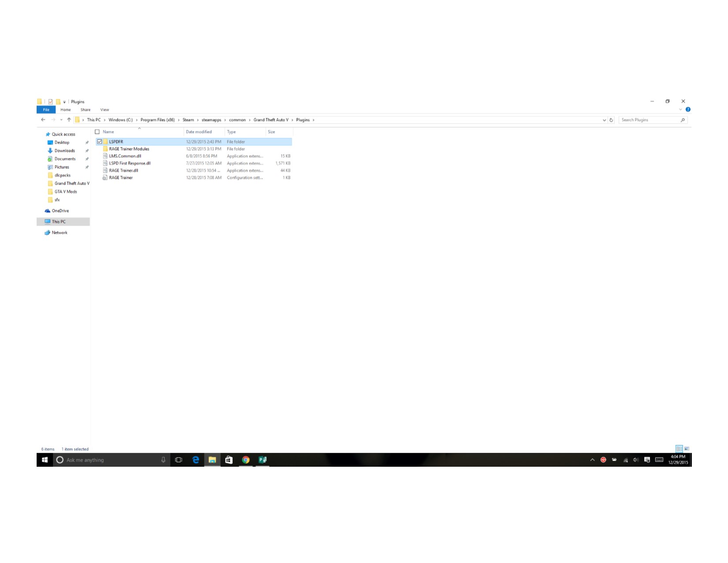728x563 pixels.
Task: Open Explorer help with the question mark icon
Action: 688,110
